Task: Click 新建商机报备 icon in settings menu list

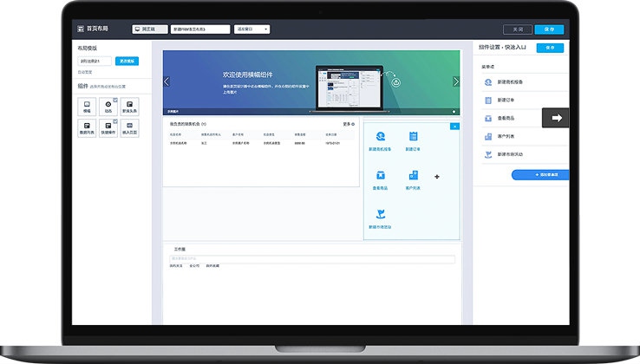Action: coord(488,82)
